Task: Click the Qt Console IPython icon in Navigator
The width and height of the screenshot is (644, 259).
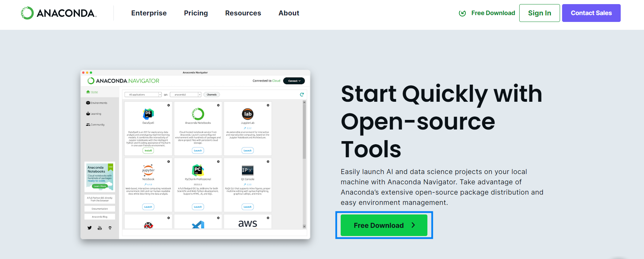Action: pos(247,170)
